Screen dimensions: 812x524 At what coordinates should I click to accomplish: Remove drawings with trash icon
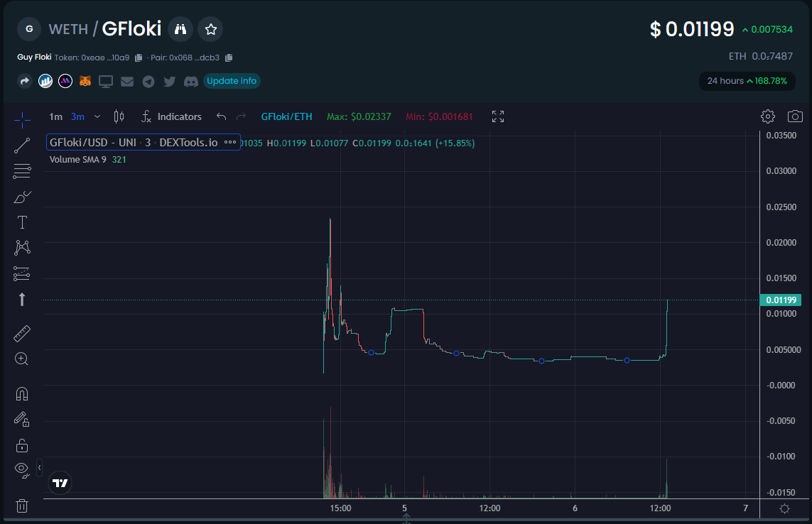click(x=22, y=506)
